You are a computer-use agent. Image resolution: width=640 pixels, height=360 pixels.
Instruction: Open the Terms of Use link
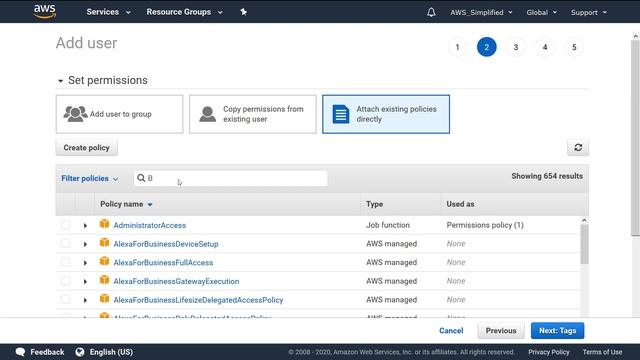[x=602, y=352]
